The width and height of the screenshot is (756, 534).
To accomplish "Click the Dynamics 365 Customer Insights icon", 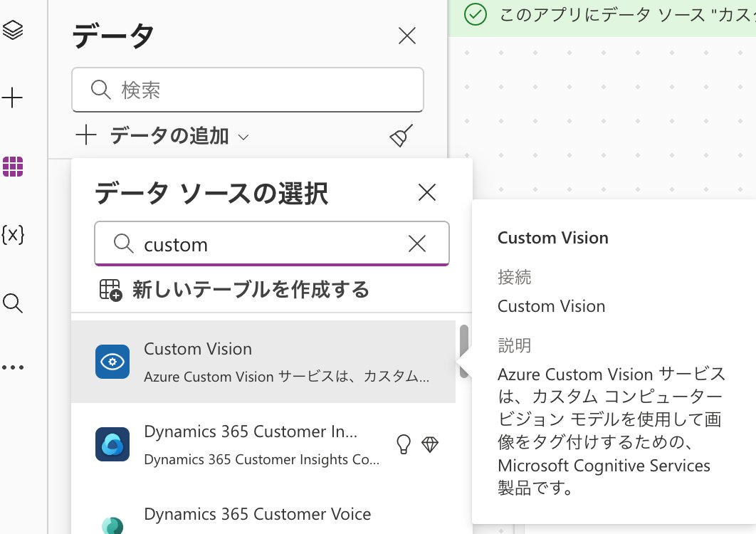I will [x=112, y=444].
